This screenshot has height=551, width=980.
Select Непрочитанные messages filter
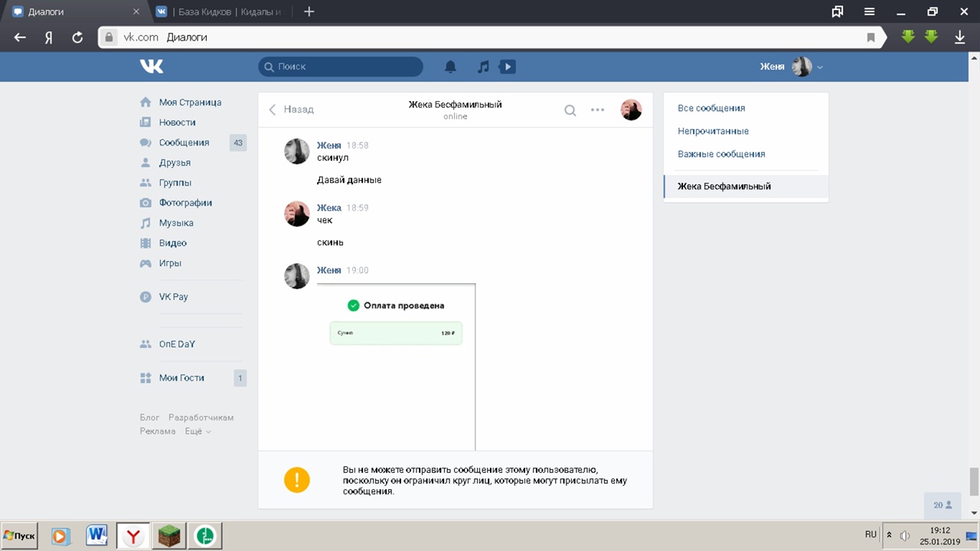pyautogui.click(x=713, y=131)
